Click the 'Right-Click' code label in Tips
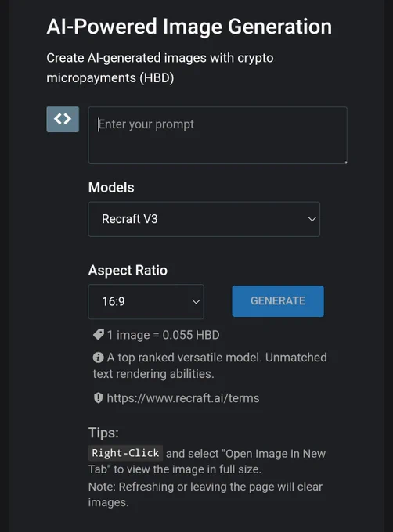 pos(125,453)
